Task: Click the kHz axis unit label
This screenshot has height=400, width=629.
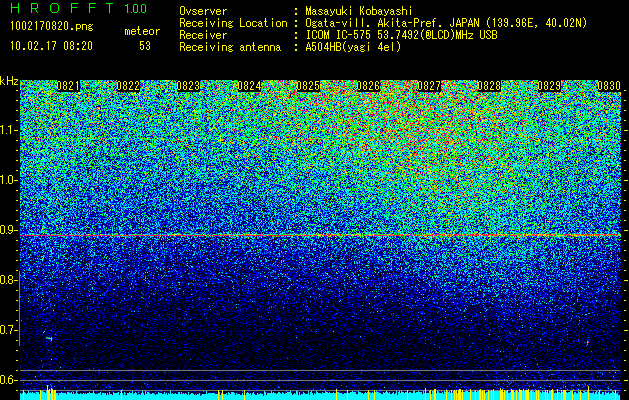Action: [x=9, y=81]
